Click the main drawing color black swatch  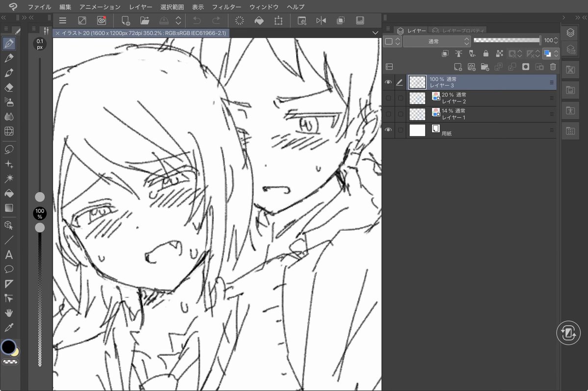(x=8, y=347)
